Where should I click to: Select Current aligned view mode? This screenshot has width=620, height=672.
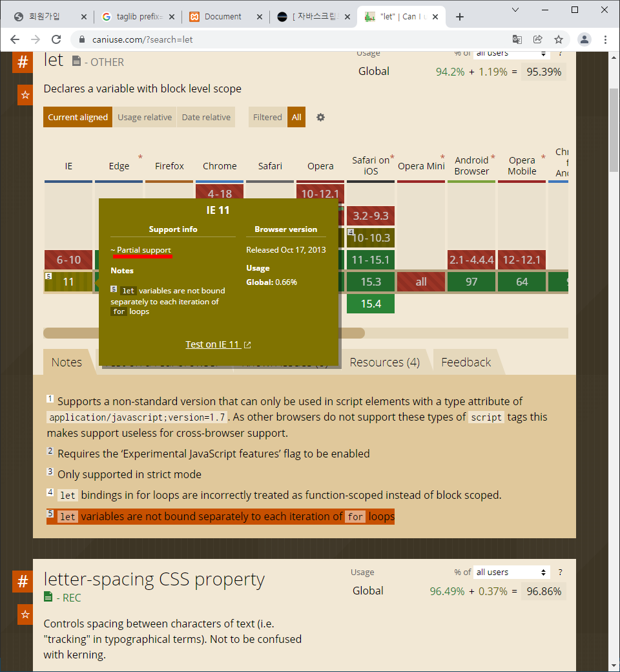tap(77, 117)
